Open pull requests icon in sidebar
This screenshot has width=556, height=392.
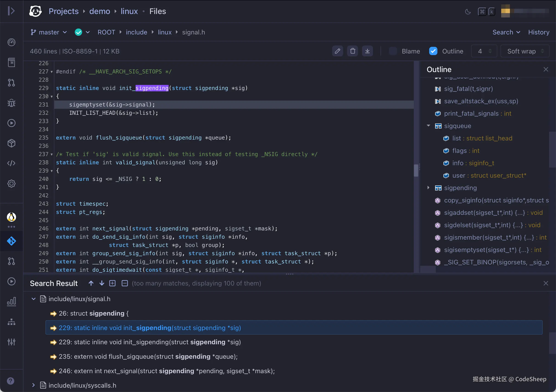click(x=11, y=83)
